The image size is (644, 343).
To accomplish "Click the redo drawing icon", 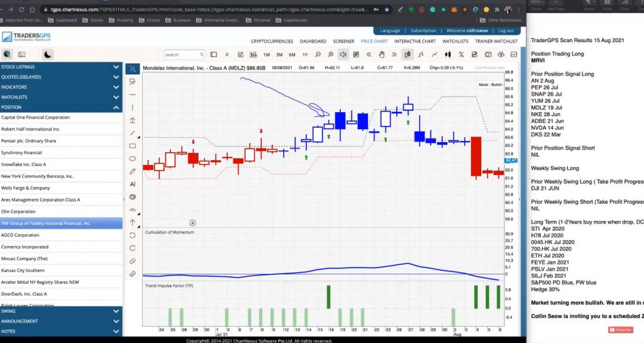I will [132, 248].
